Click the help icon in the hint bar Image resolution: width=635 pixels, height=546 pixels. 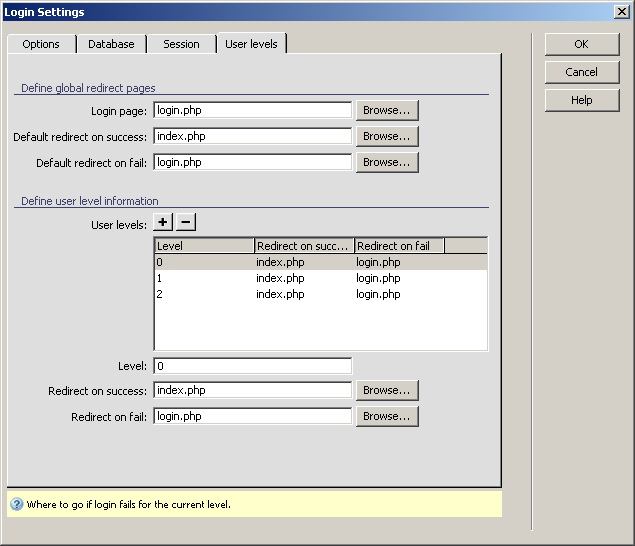[17, 504]
